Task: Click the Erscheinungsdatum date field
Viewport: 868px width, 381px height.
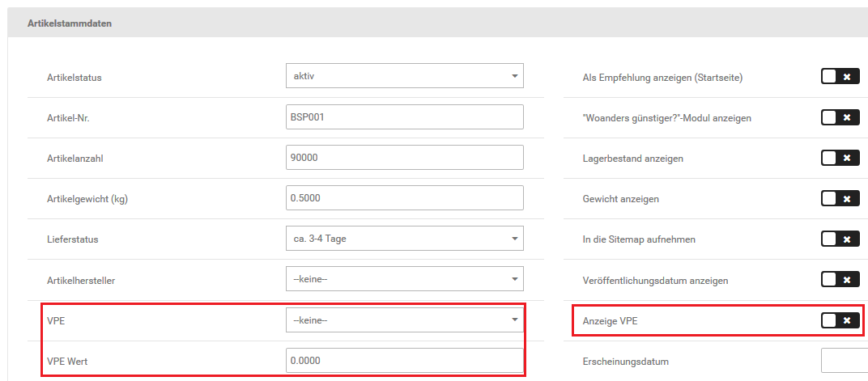Action: 844,361
